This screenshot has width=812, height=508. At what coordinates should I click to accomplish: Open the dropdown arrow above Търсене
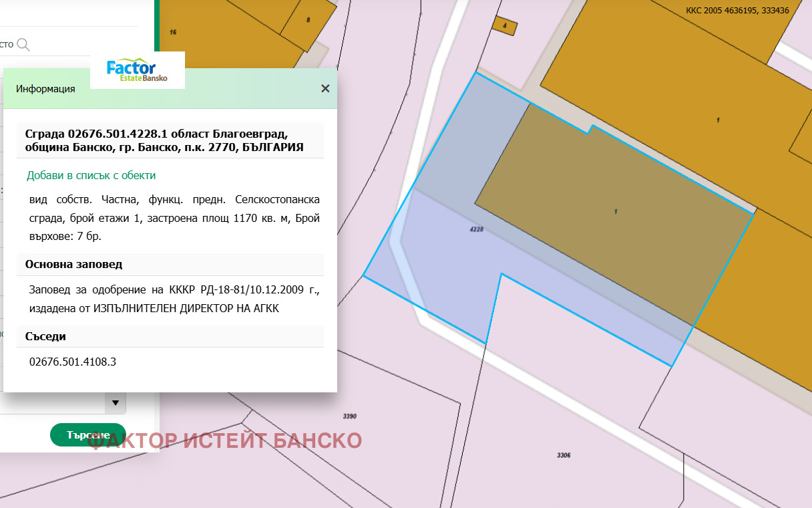tap(115, 403)
